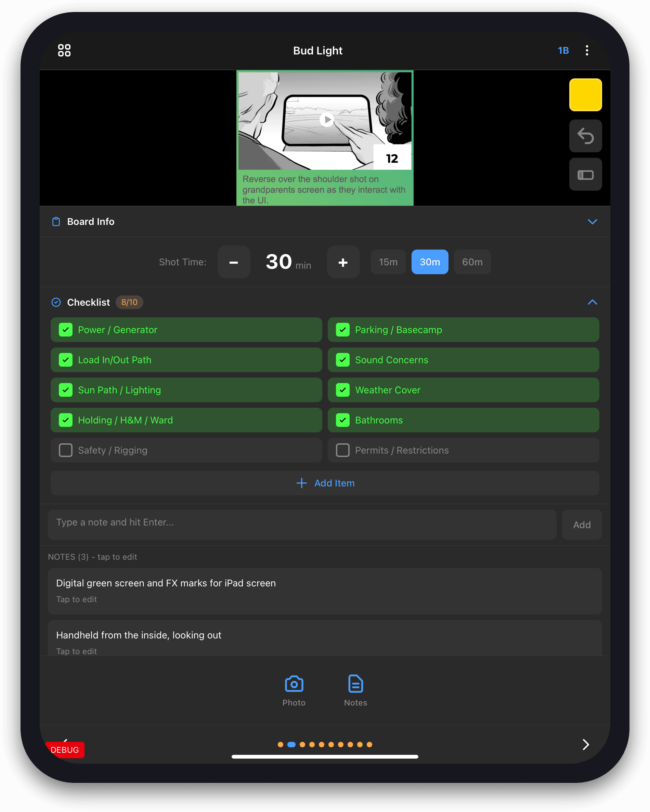This screenshot has width=650, height=812.
Task: Tap the NOTES (3) header
Action: (92, 557)
